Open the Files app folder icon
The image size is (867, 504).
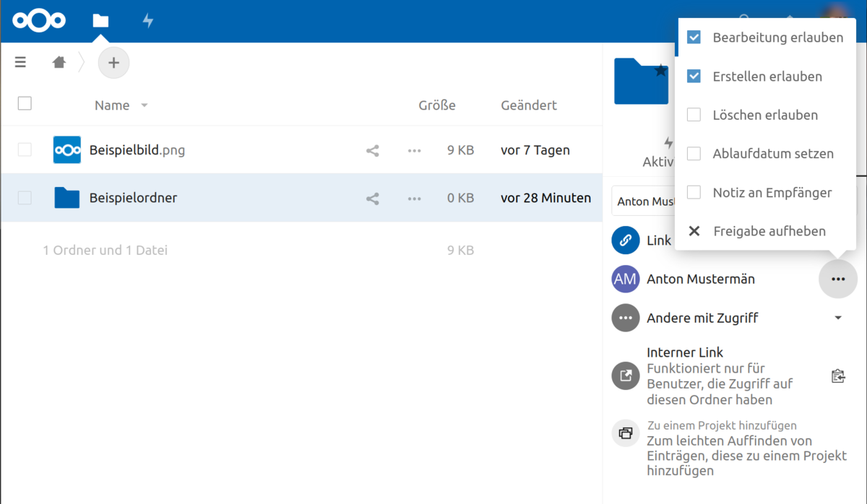pos(100,21)
